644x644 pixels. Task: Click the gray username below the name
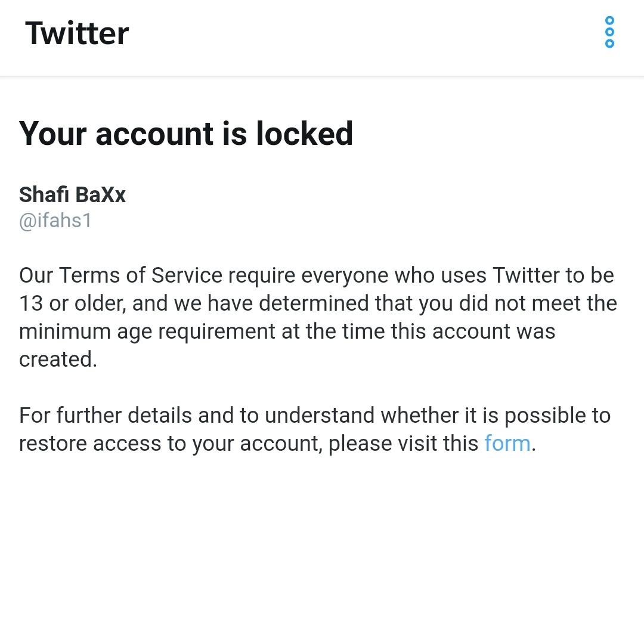pyautogui.click(x=55, y=220)
